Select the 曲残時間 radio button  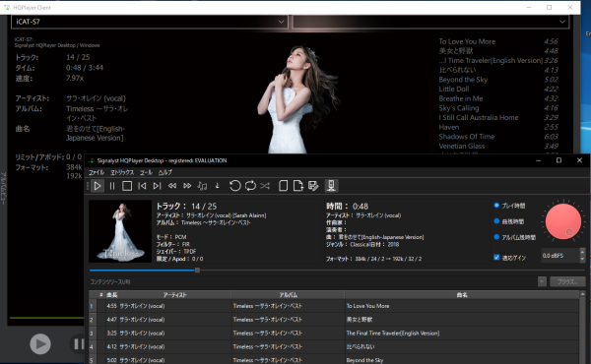coord(496,221)
